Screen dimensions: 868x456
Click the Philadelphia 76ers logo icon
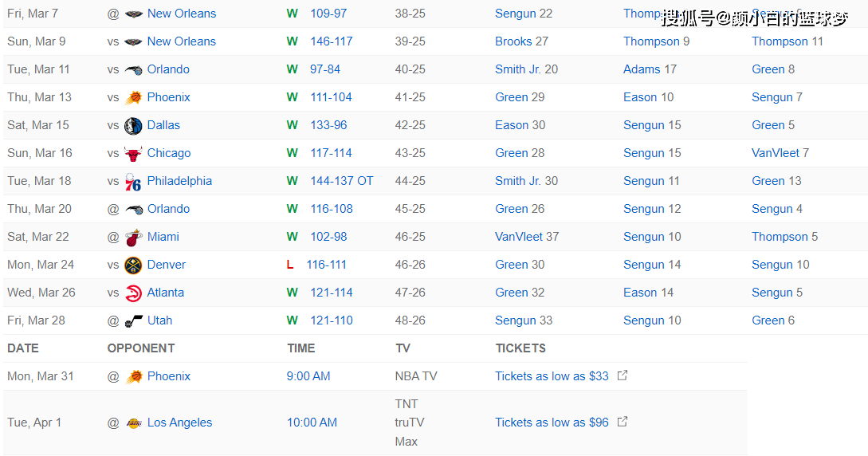tap(133, 182)
